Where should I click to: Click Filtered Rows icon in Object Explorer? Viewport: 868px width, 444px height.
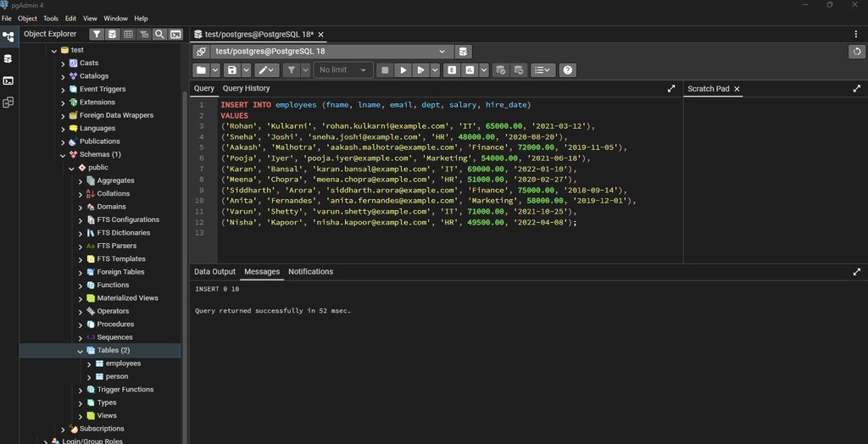tap(144, 35)
